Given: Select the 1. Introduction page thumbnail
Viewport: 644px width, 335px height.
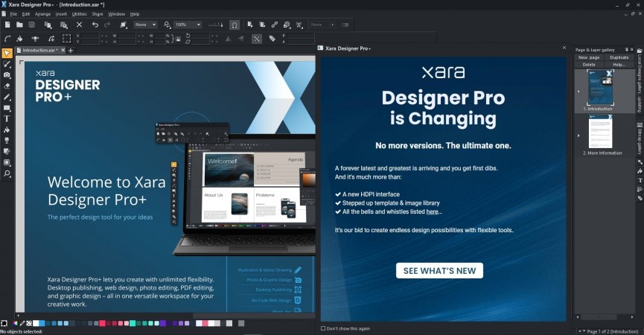Looking at the screenshot, I should (600, 87).
